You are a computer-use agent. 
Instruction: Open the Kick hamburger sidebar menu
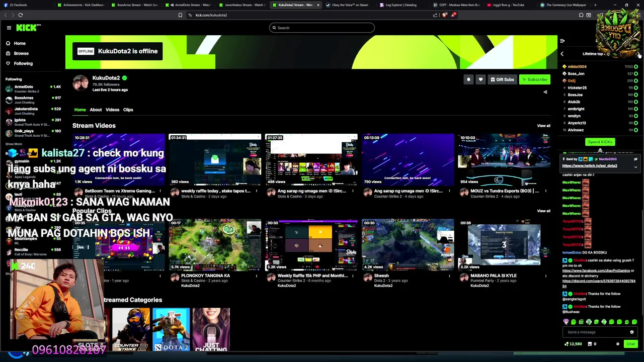point(9,28)
